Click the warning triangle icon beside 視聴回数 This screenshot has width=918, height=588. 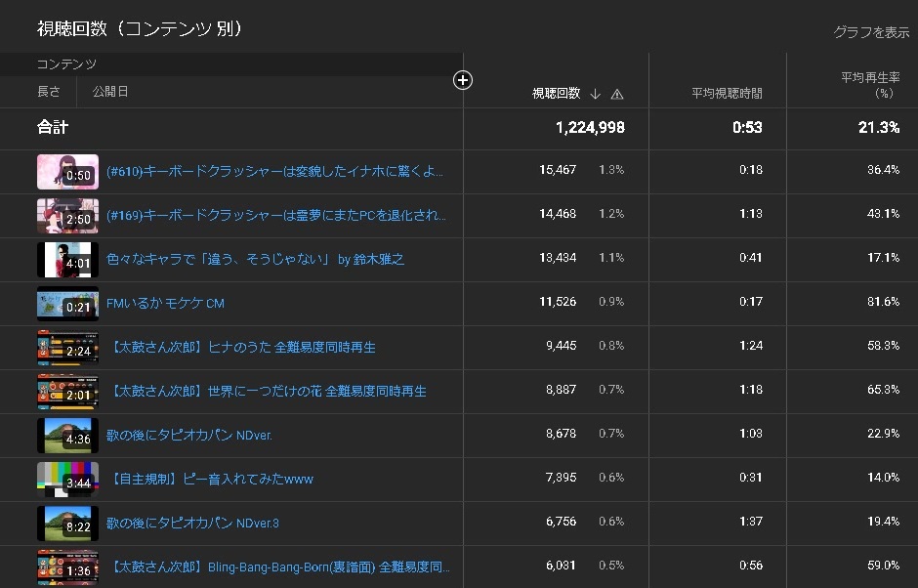tap(616, 94)
